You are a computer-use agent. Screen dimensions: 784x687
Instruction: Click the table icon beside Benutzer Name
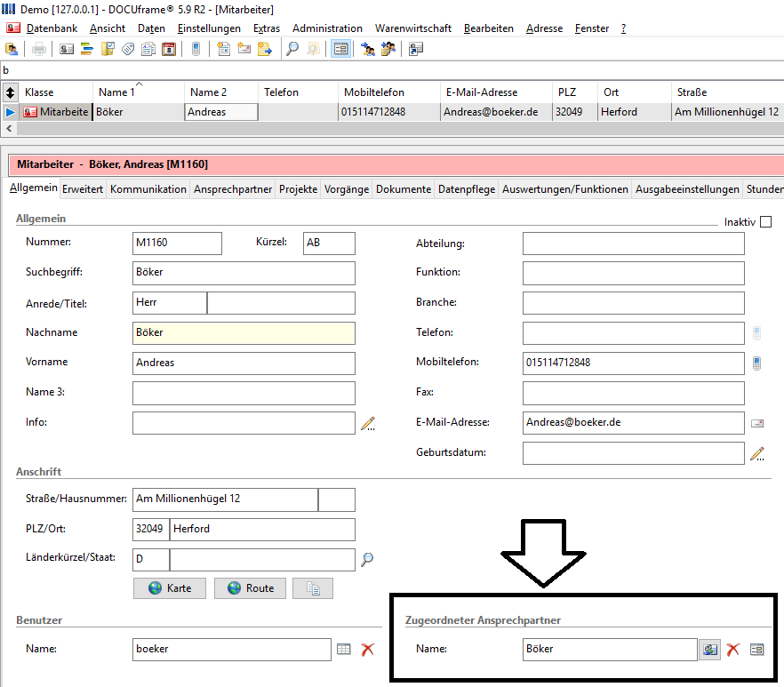343,649
